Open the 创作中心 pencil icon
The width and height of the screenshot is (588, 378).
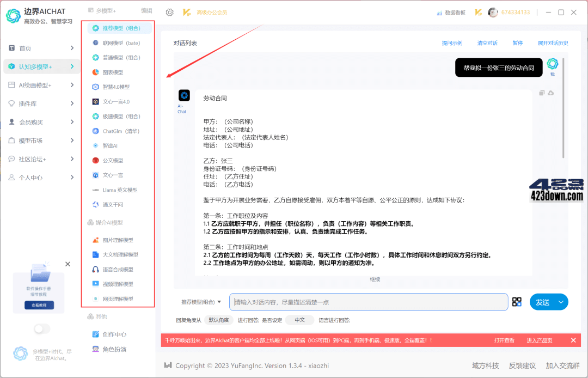click(x=96, y=334)
